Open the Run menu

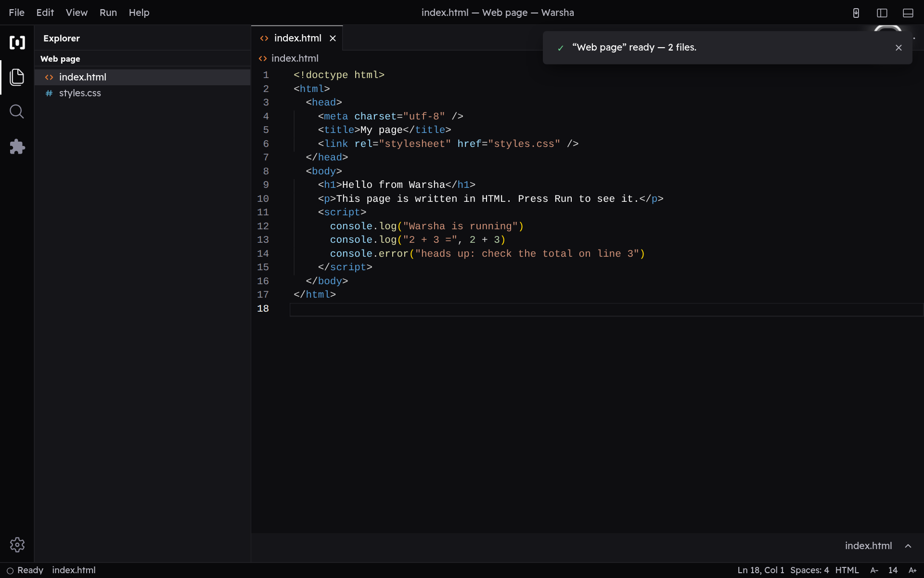[x=108, y=13]
